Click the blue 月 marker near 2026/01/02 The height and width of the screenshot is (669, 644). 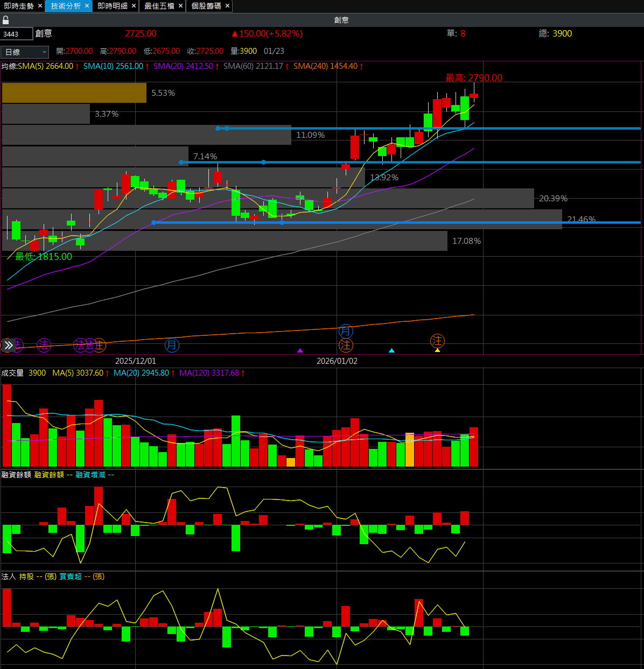346,331
